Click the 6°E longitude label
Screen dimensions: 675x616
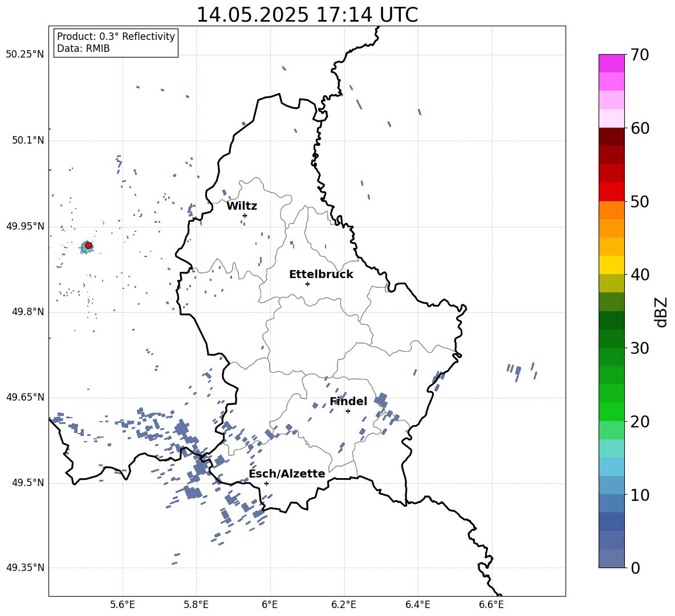[270, 605]
